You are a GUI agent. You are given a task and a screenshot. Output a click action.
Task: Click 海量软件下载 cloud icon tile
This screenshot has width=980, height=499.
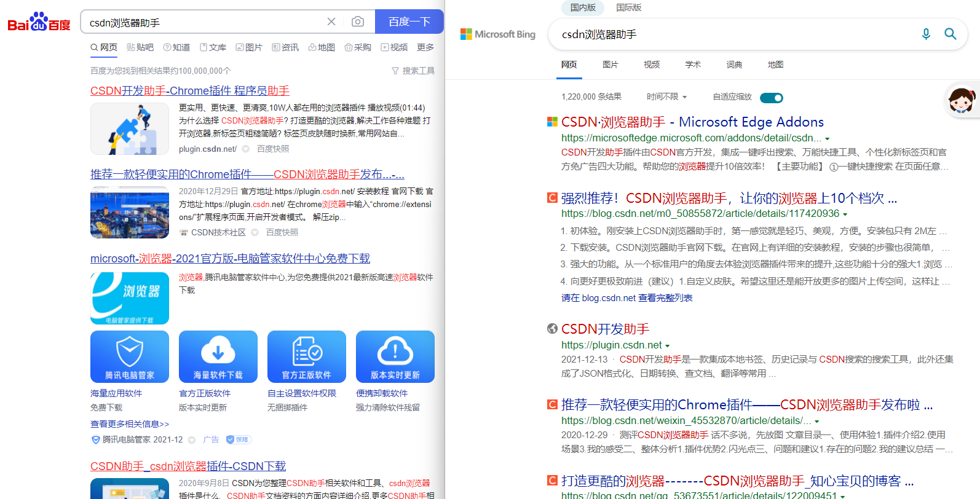218,356
